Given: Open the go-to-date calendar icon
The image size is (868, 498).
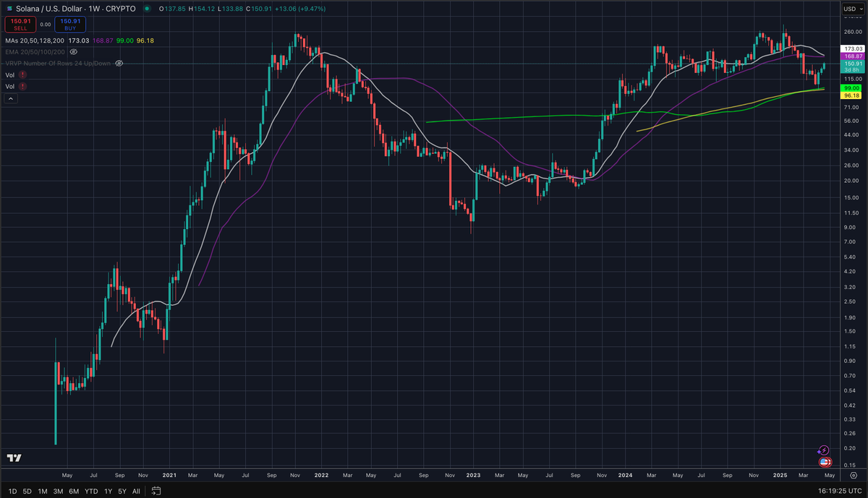Looking at the screenshot, I should (156, 491).
